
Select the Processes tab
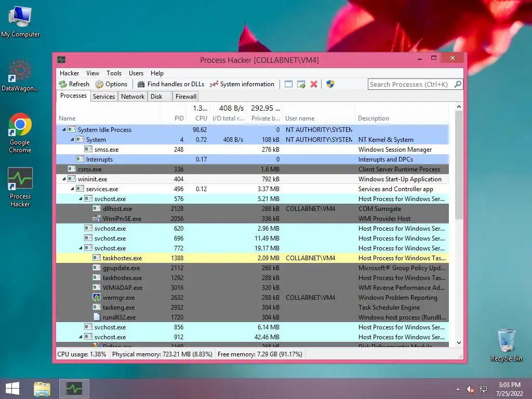tap(73, 96)
